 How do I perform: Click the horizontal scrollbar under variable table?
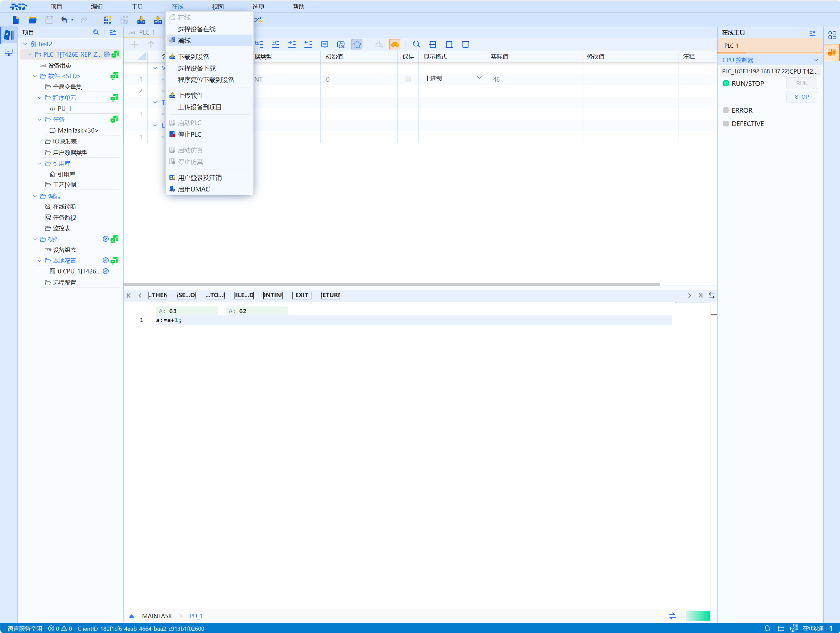tap(391, 284)
